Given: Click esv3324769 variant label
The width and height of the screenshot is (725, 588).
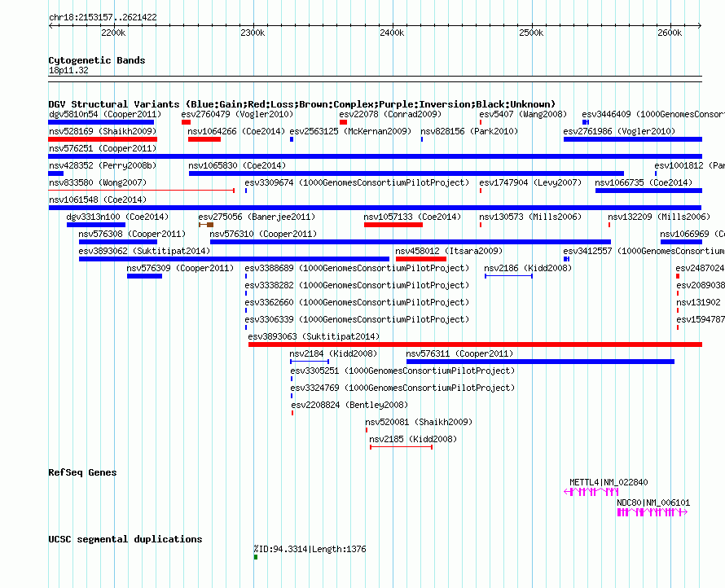Looking at the screenshot, I should (402, 388).
